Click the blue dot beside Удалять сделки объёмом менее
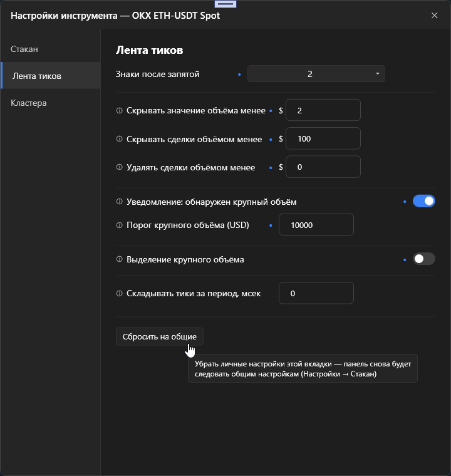 coord(271,168)
